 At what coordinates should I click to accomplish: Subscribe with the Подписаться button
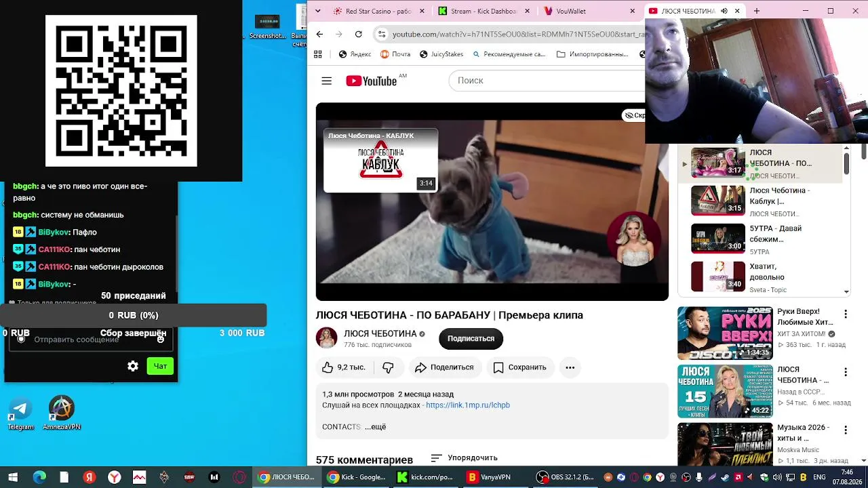(471, 338)
